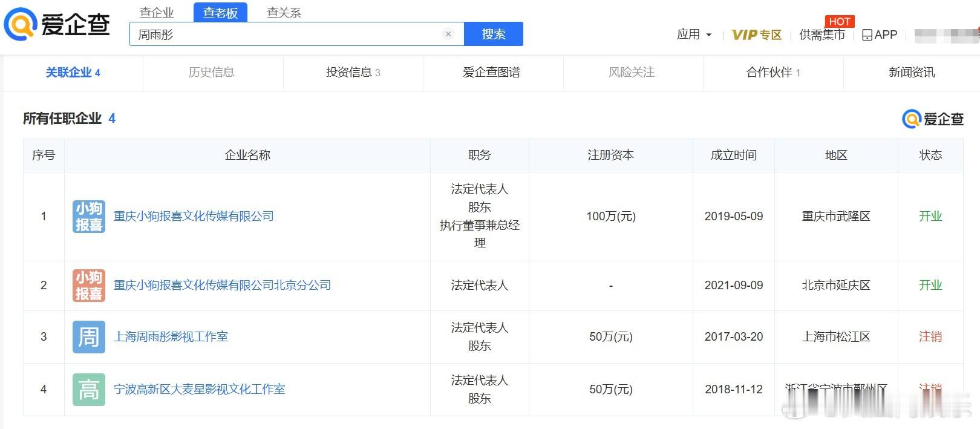Click the 企业名称 column header
The width and height of the screenshot is (980, 429).
247,156
